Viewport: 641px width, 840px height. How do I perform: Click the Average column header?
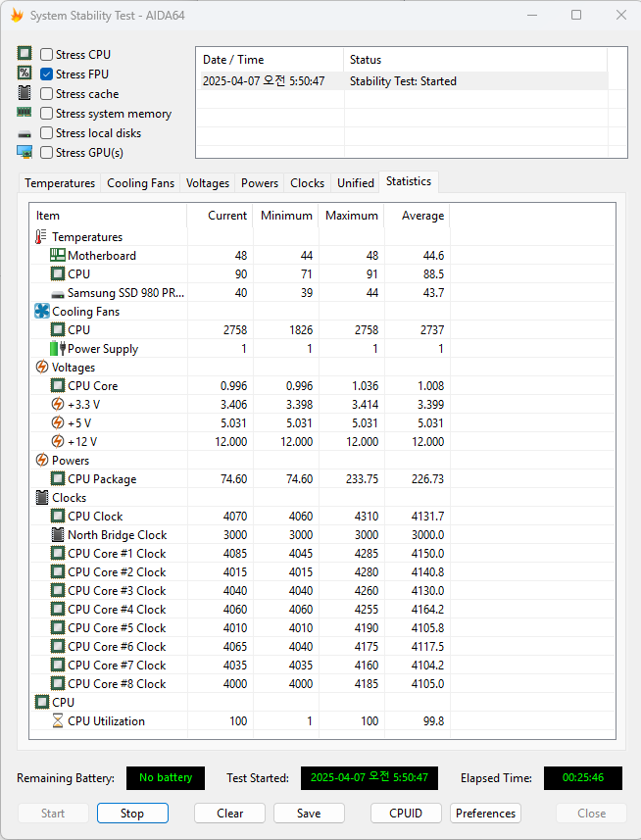[x=418, y=216]
